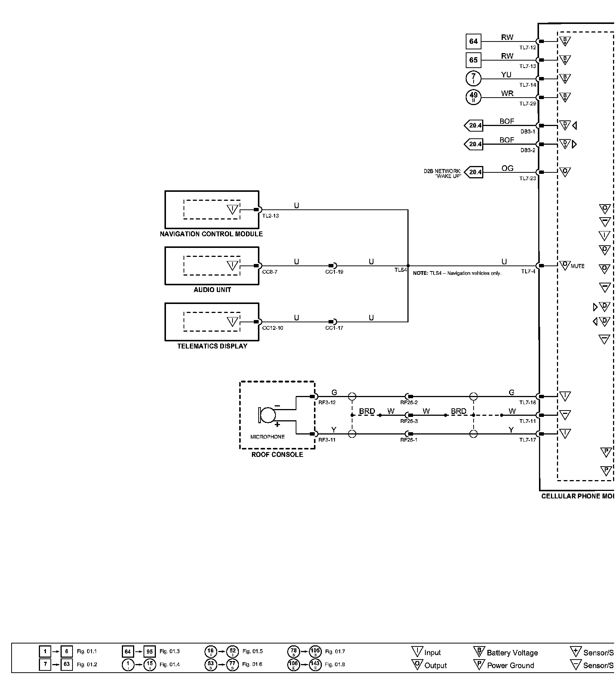The width and height of the screenshot is (616, 682).
Task: Open the Fig. 01.1 reference in legend
Action: click(x=87, y=651)
